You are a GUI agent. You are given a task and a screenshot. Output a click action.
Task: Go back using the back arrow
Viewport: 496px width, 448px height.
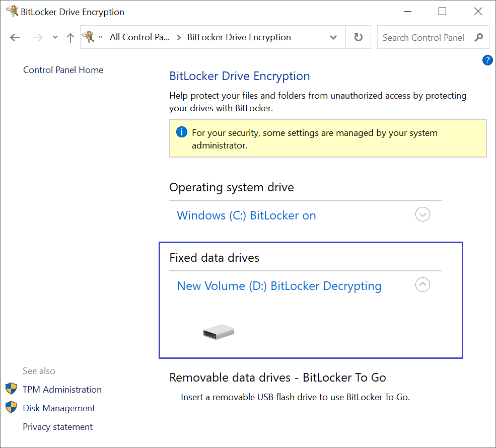15,38
